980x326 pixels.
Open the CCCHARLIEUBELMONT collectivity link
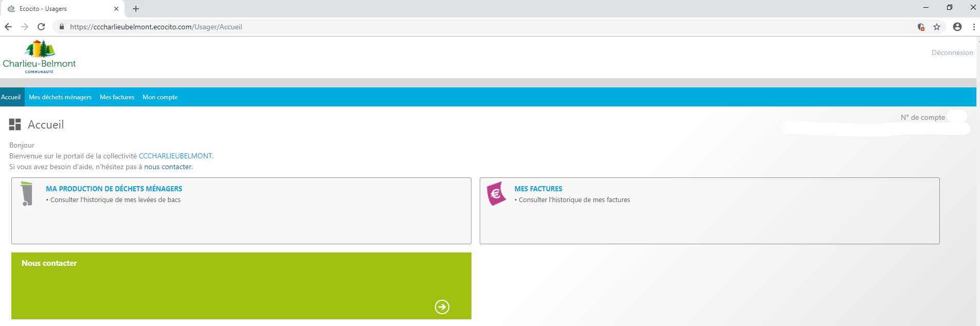[175, 156]
